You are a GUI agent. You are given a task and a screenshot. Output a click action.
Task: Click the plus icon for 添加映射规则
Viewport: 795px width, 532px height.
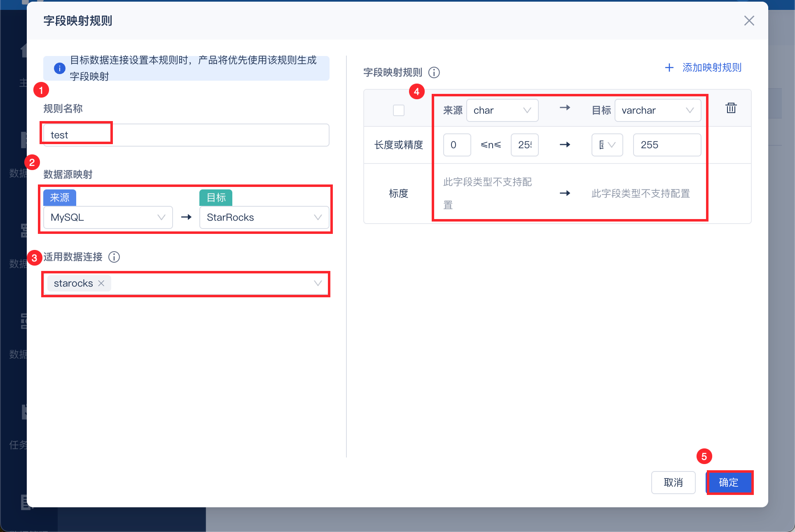[x=669, y=68]
